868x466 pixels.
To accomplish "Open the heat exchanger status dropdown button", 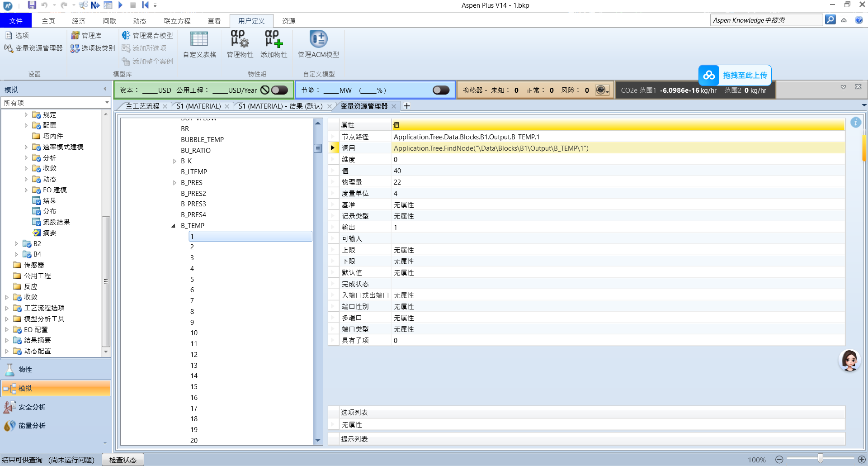I will [x=602, y=90].
